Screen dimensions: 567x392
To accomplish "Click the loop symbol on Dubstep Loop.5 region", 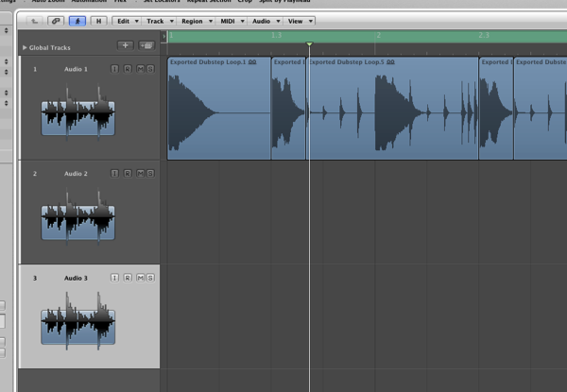I will point(390,62).
